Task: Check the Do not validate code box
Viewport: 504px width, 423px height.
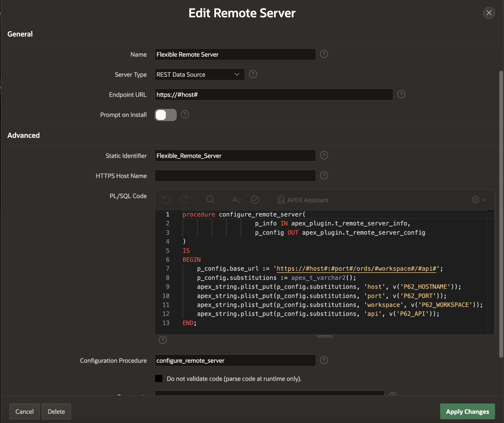Action: point(159,379)
